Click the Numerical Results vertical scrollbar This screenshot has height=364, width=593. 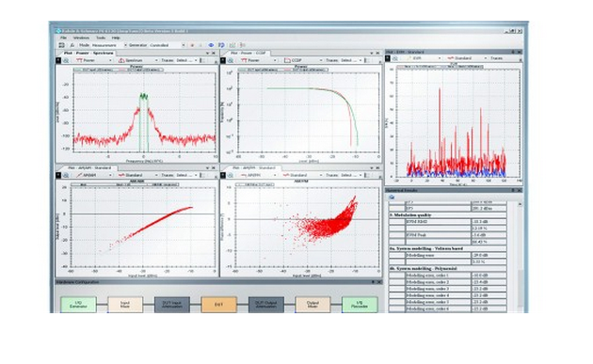pos(520,257)
